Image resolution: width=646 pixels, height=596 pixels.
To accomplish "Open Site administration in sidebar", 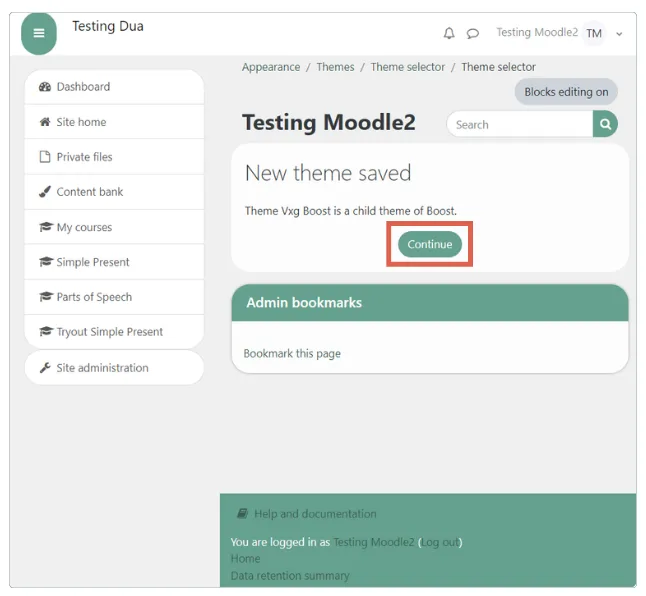I will click(114, 367).
